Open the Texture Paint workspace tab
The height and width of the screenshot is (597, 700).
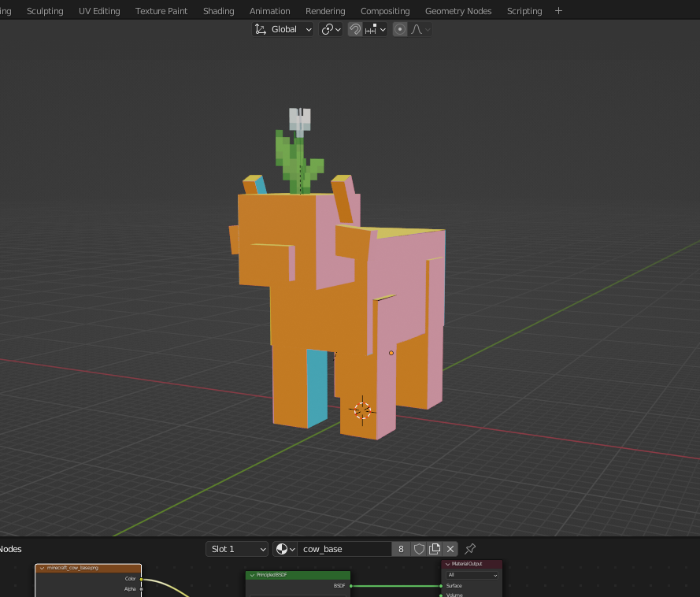click(161, 11)
